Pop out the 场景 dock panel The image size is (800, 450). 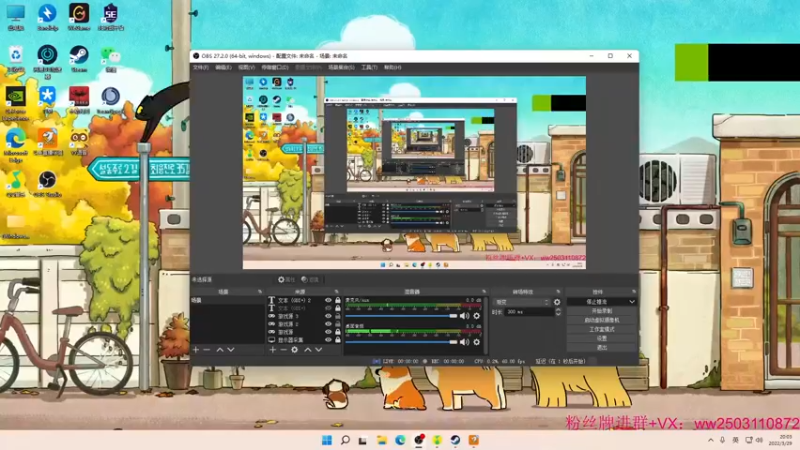pos(260,292)
